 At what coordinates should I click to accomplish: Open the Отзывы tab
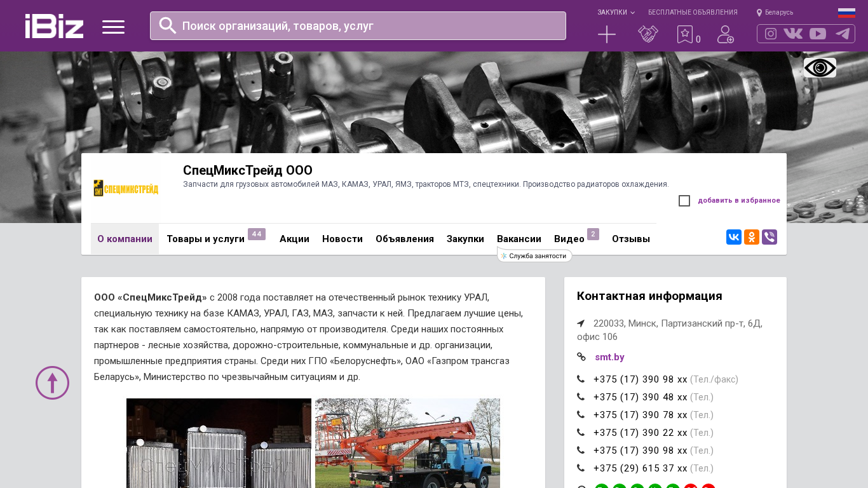coord(631,239)
